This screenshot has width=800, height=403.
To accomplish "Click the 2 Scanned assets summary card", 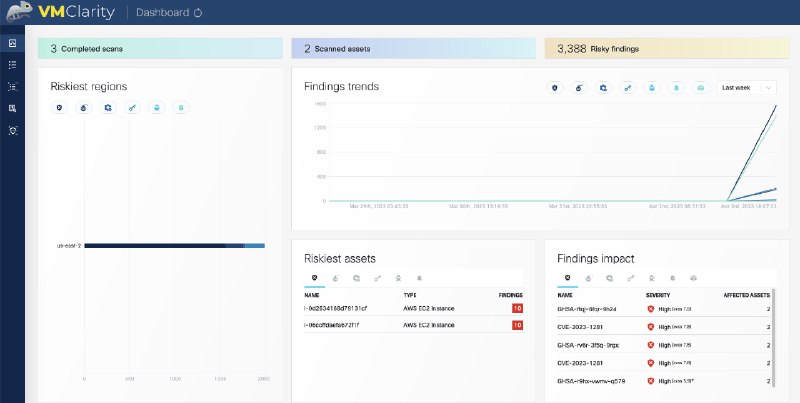I will pyautogui.click(x=413, y=48).
